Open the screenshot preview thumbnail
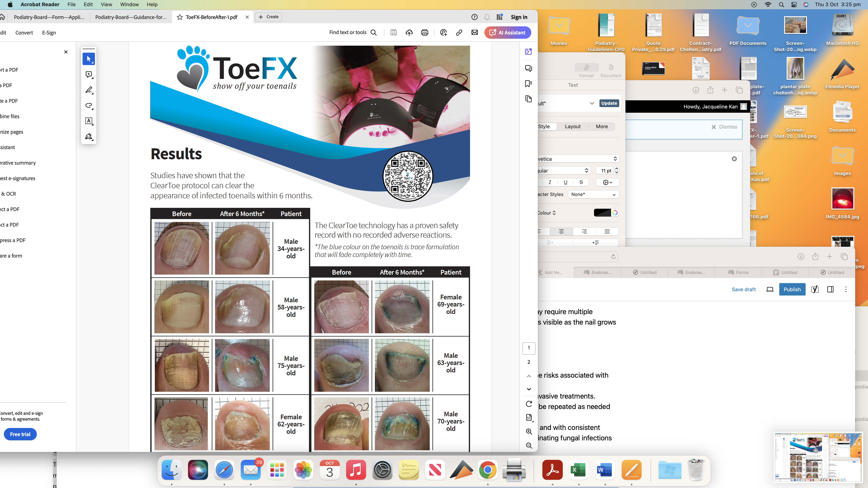The height and width of the screenshot is (488, 868). [818, 457]
